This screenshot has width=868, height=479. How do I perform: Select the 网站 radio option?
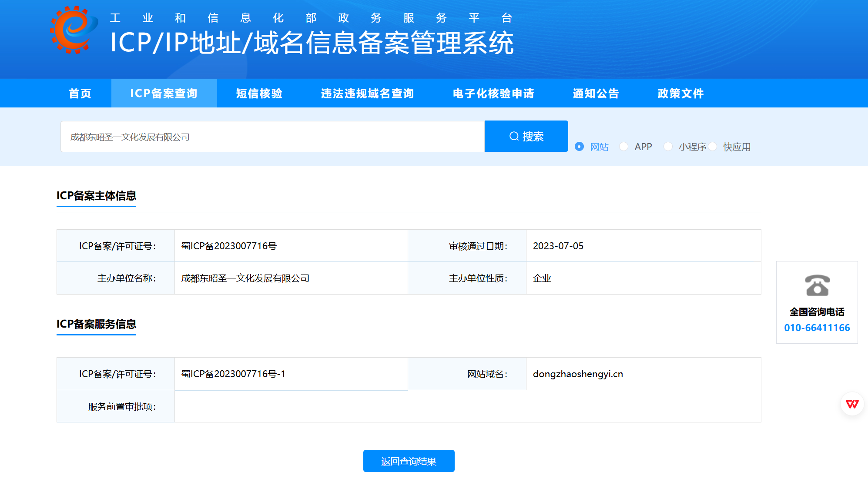click(579, 147)
